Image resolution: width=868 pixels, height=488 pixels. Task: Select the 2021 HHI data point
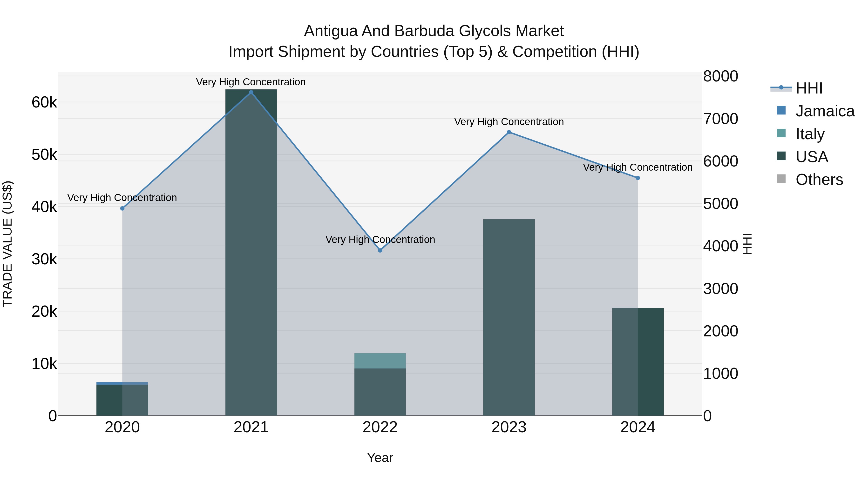(251, 92)
